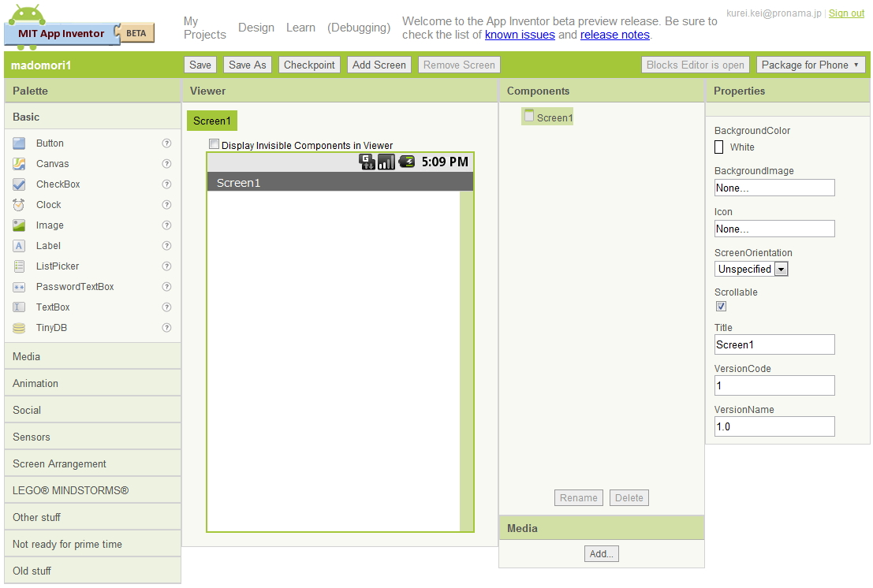Click the Save button
Image resolution: width=873 pixels, height=588 pixels.
(x=200, y=65)
